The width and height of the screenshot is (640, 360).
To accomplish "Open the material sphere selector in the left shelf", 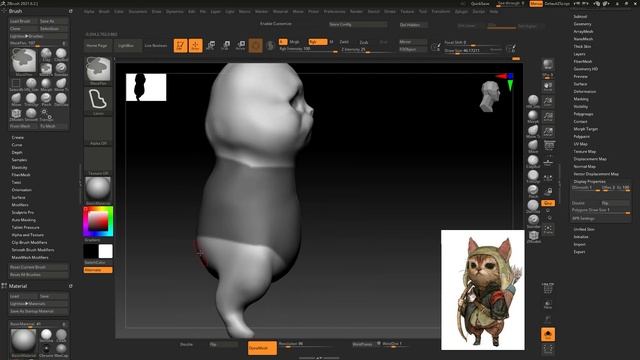I will pyautogui.click(x=98, y=189).
